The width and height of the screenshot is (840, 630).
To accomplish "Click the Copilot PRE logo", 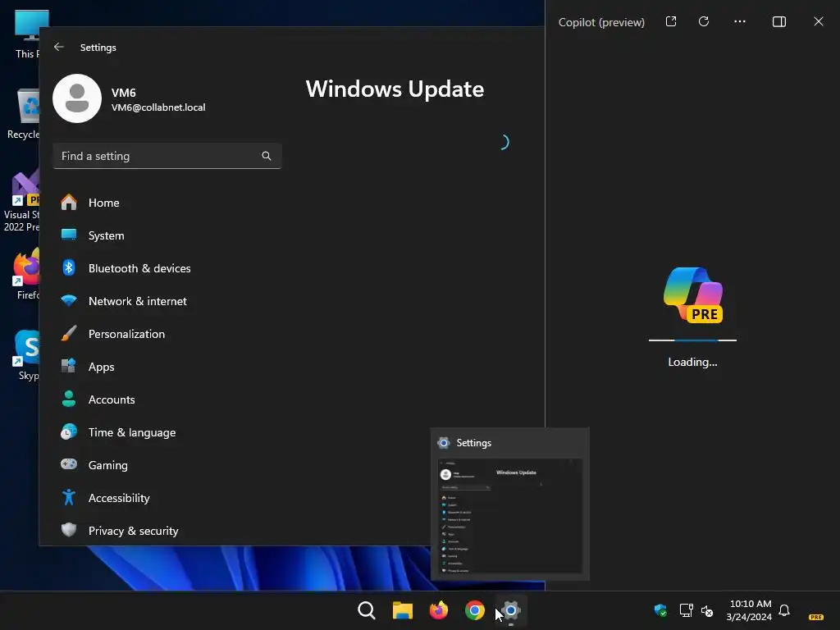I will (x=692, y=295).
